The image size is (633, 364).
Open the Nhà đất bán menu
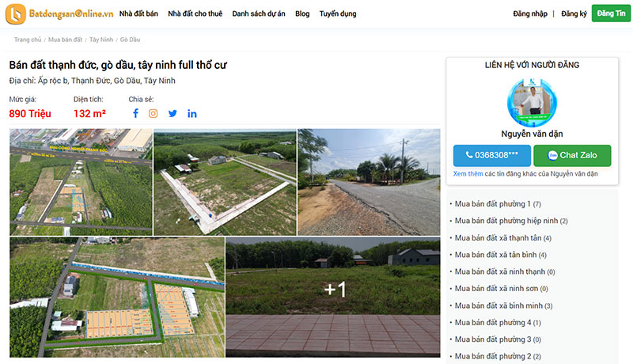click(138, 14)
